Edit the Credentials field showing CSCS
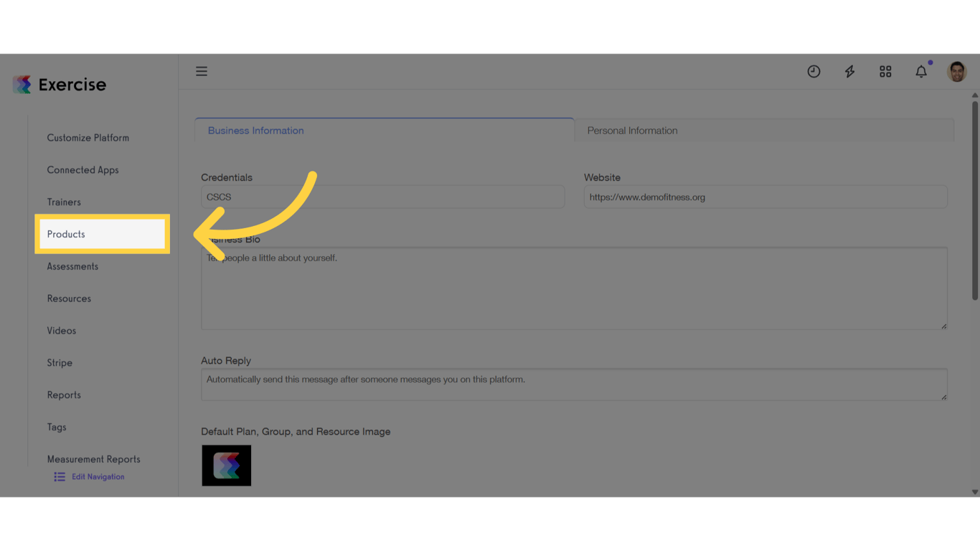Screen dimensions: 980x551 pos(382,197)
